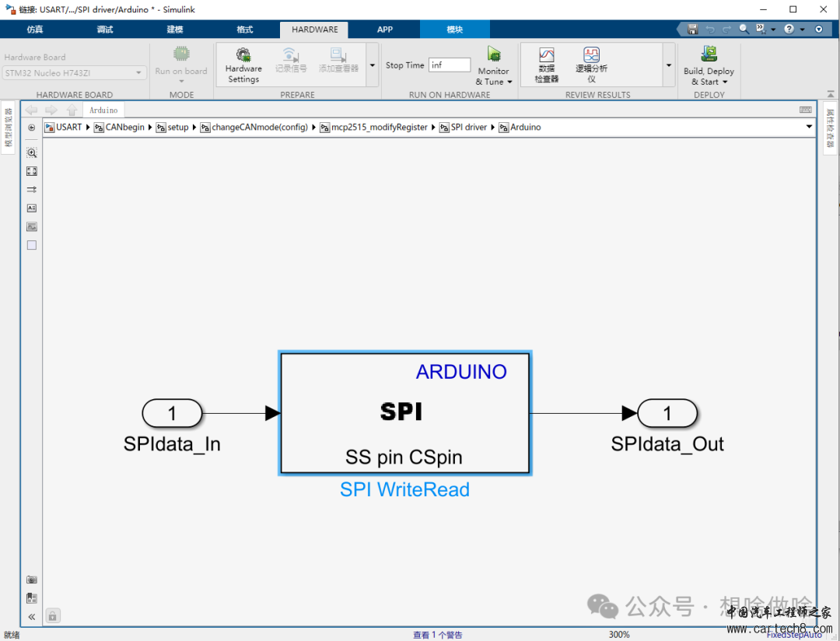Click the 查看 1 个警告 warning link
This screenshot has height=641, width=840.
[x=437, y=635]
